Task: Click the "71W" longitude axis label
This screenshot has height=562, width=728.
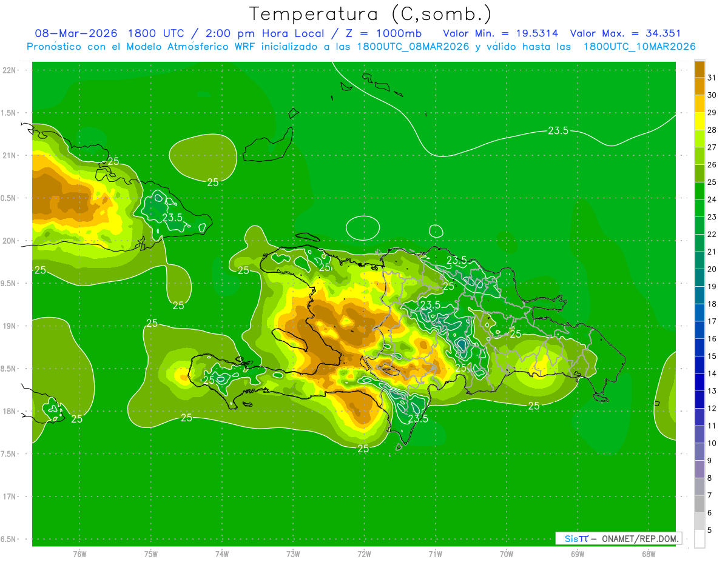Action: pyautogui.click(x=435, y=554)
